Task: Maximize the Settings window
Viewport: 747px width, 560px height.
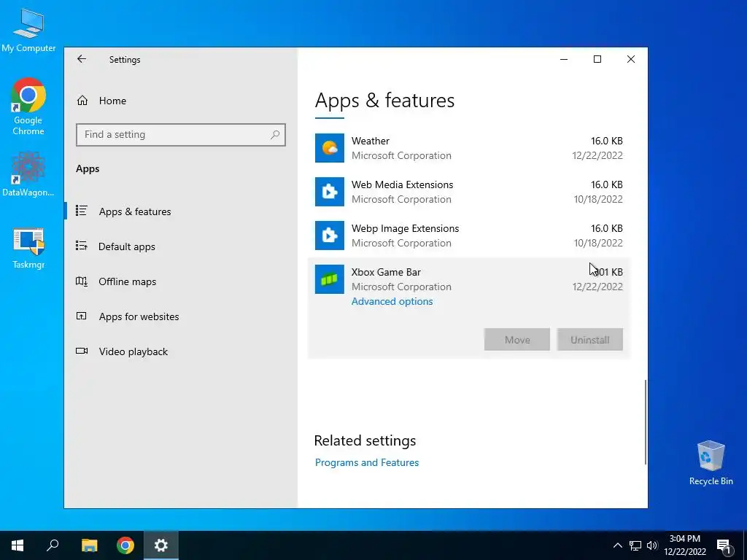Action: tap(597, 59)
